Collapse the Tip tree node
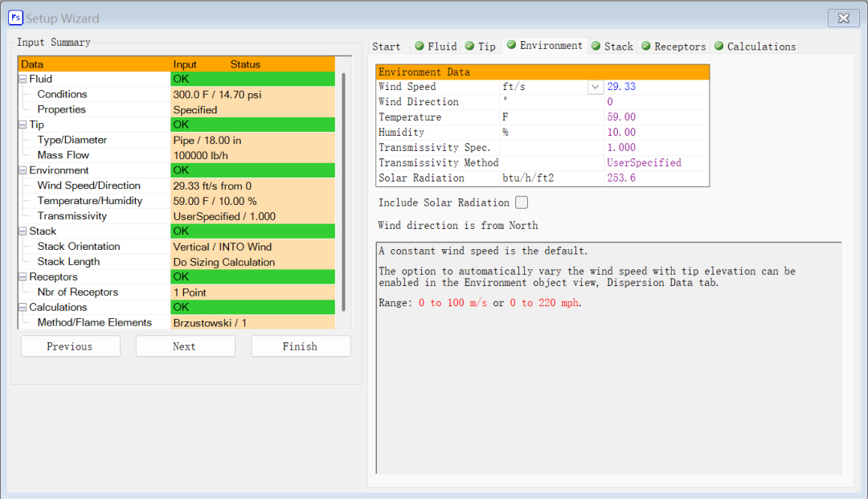 click(23, 125)
